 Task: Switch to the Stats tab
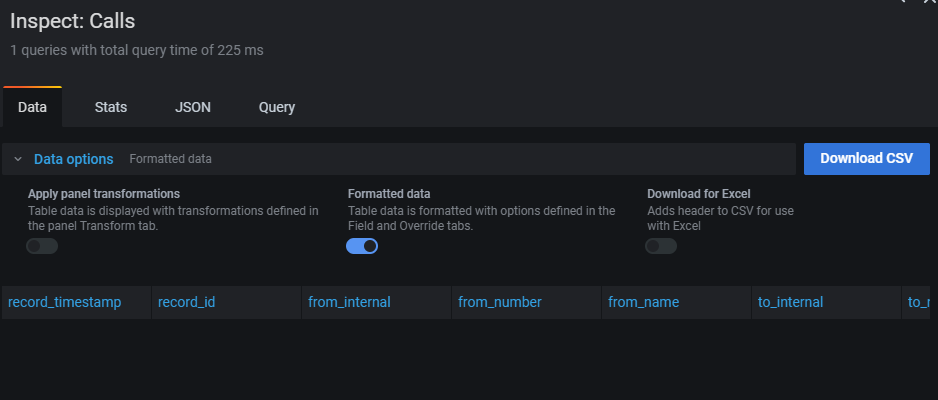111,107
